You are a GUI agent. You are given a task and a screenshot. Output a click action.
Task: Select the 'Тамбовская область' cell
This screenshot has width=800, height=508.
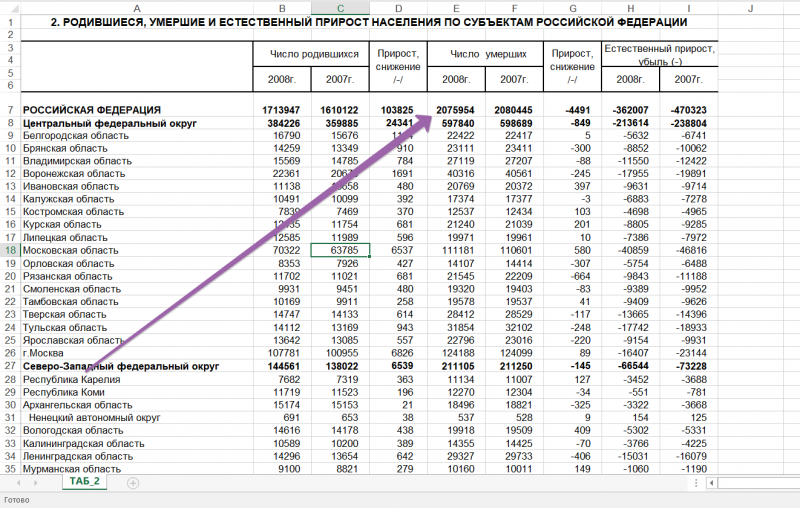coord(137,302)
